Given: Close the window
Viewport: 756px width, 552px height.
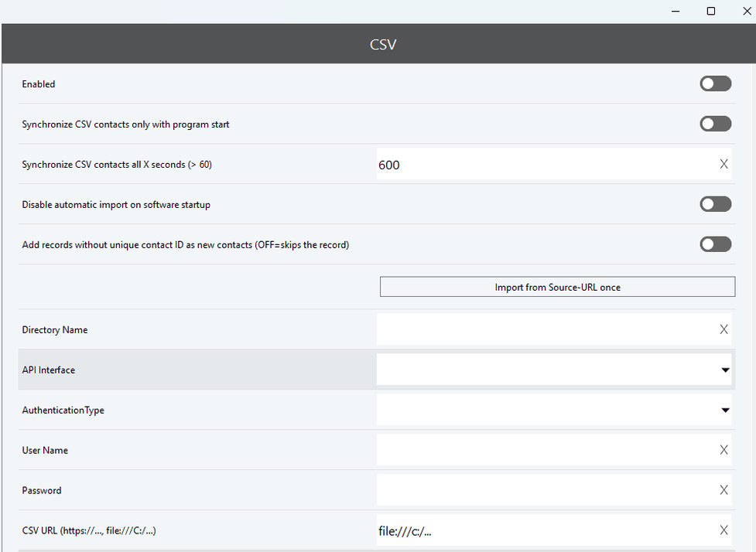Looking at the screenshot, I should tap(747, 11).
